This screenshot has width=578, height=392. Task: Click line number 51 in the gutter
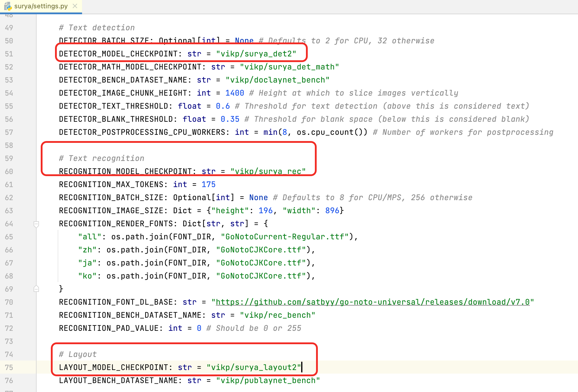(9, 54)
